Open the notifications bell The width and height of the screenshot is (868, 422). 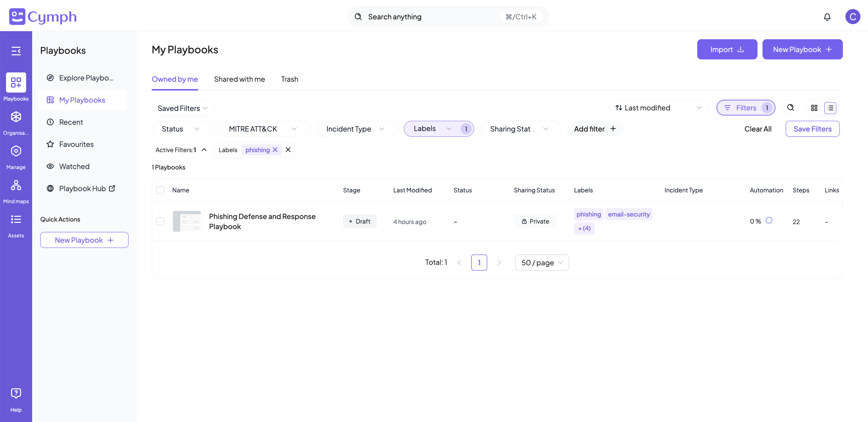[827, 17]
